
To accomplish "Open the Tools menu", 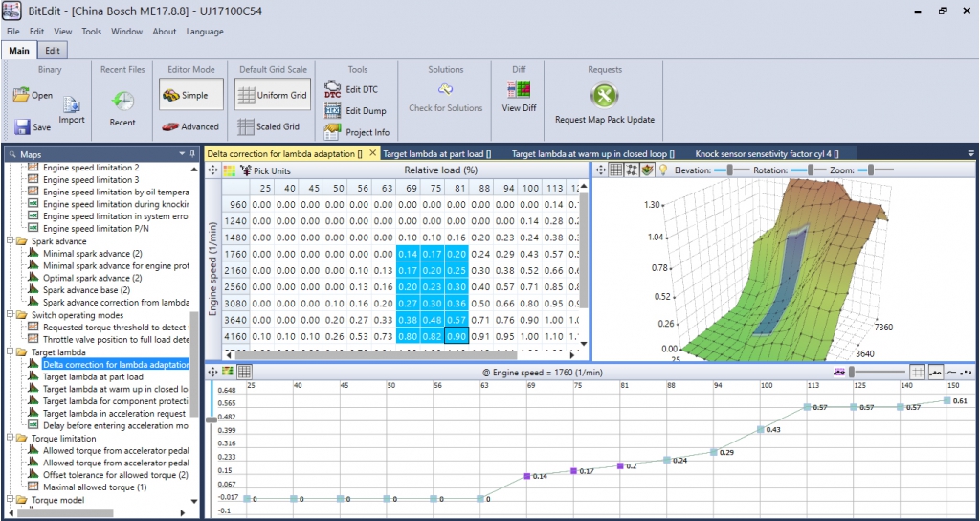I will click(91, 32).
